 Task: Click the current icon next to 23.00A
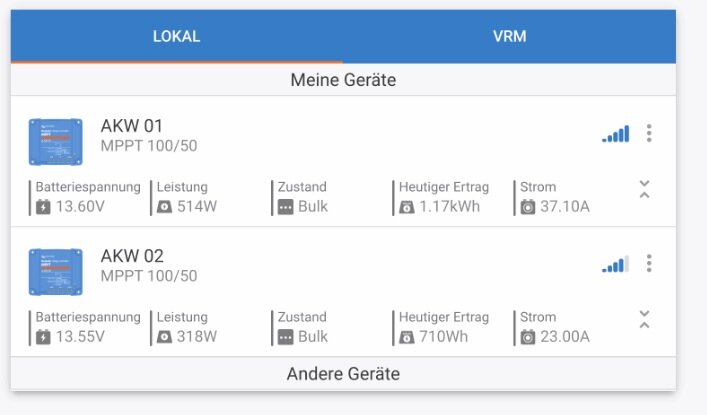(528, 337)
